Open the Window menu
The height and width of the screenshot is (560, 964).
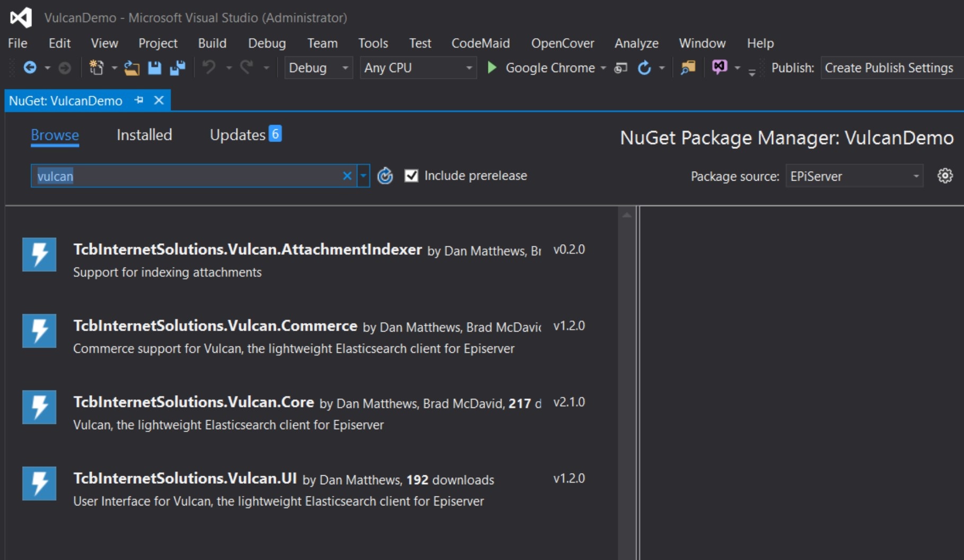point(702,43)
